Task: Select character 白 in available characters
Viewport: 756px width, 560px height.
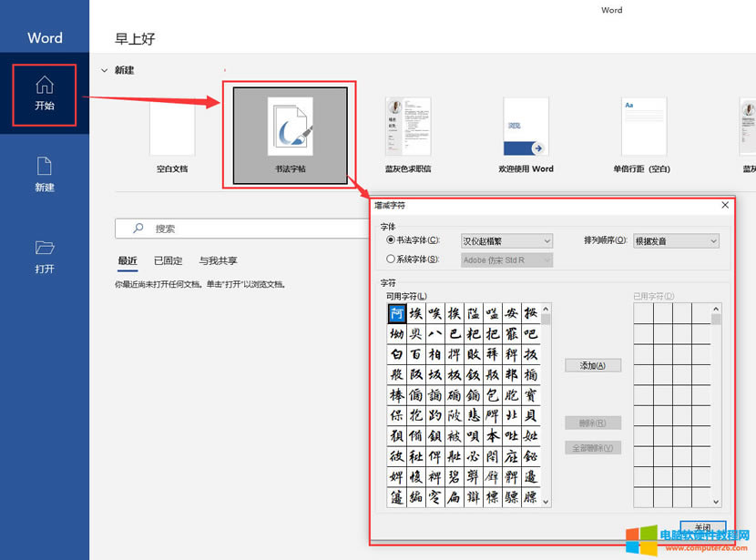Action: (x=396, y=354)
